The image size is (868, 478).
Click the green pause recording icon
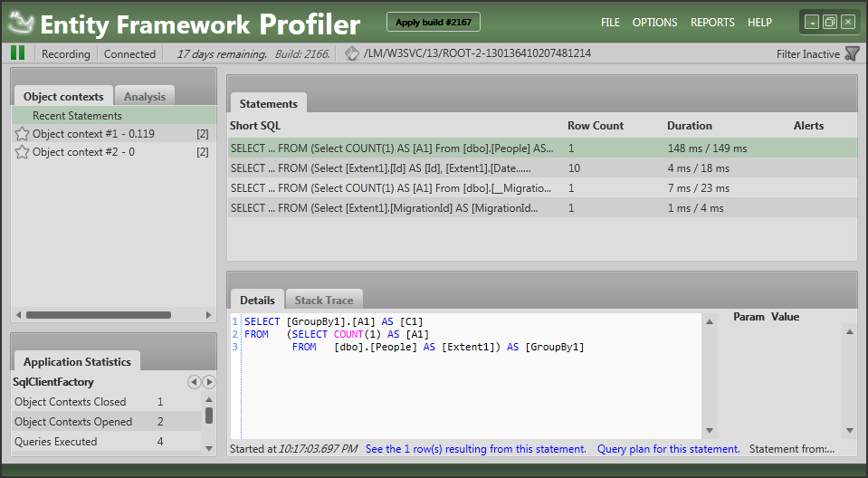click(x=17, y=53)
